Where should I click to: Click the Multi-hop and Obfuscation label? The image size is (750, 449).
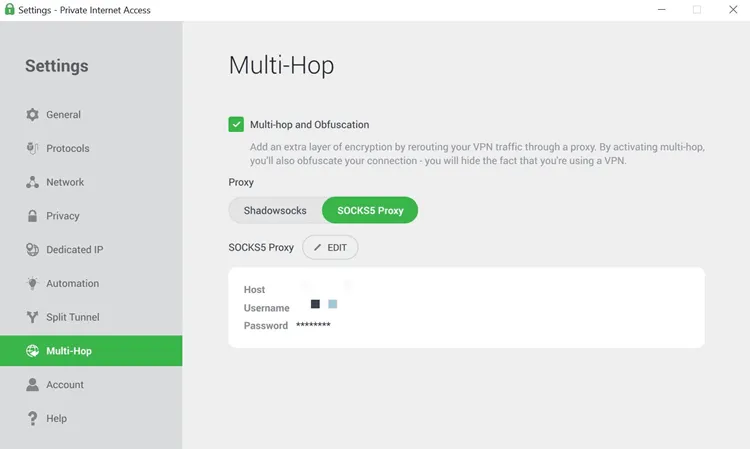(309, 125)
